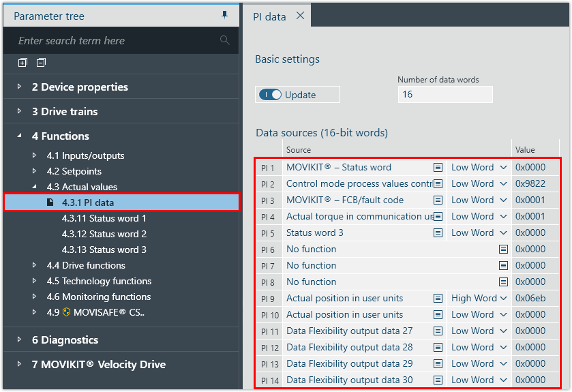Click the parameter search text box
This screenshot has height=392, width=572.
tap(116, 41)
